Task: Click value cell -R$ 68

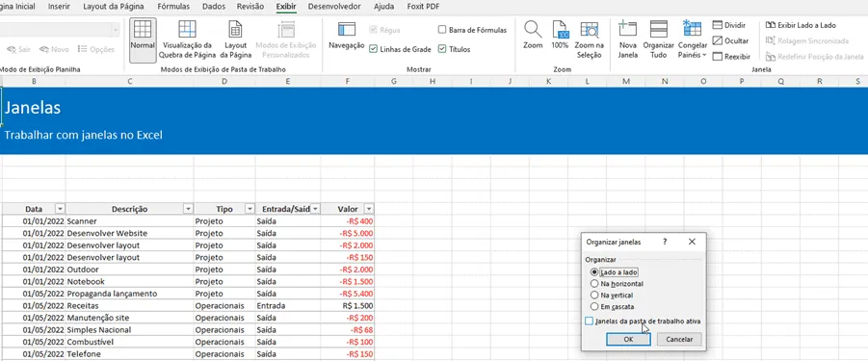Action: click(348, 329)
